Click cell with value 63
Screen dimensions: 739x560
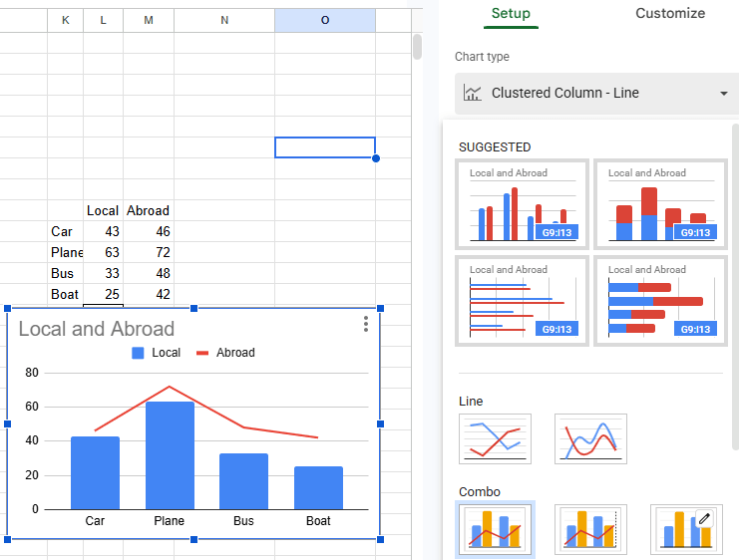pyautogui.click(x=103, y=252)
